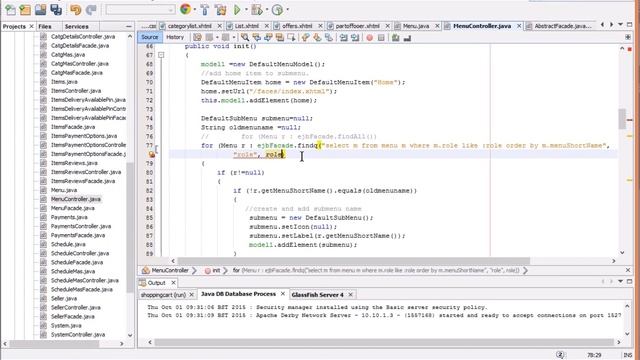Click the Last Edit icon in editor toolbar
This screenshot has width=640, height=360.
coord(198,38)
